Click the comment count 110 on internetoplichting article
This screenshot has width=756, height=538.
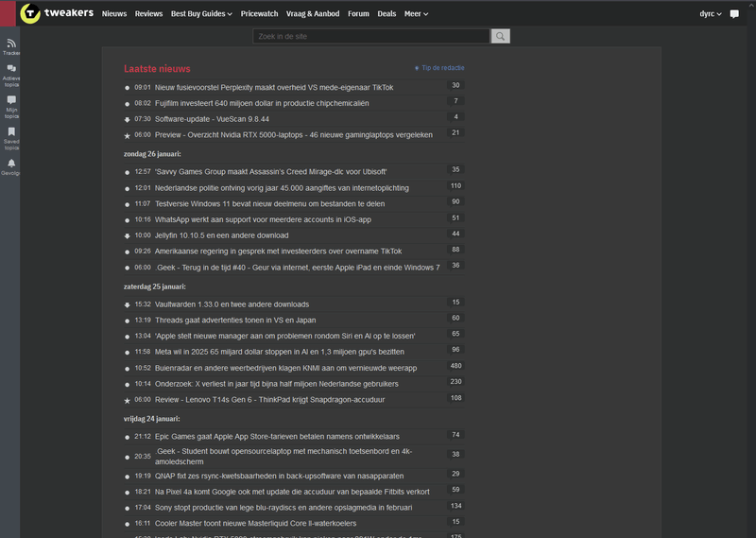(455, 185)
